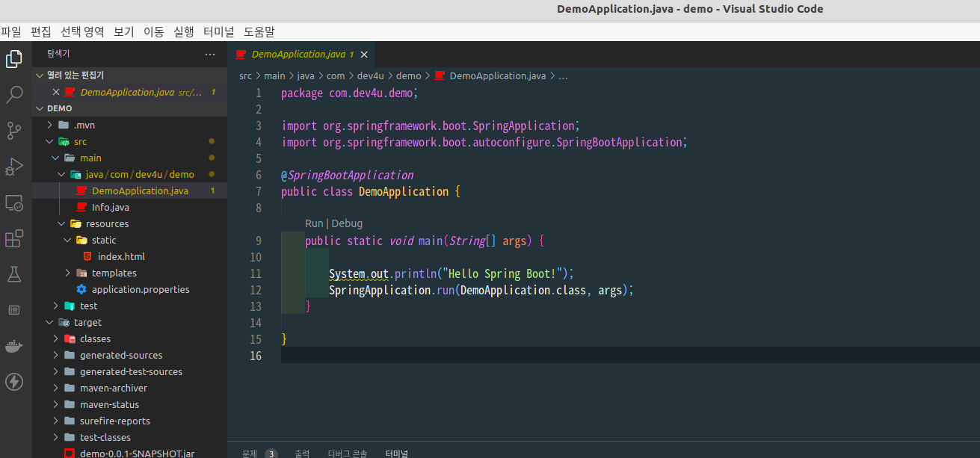
Task: Open the 편집 menu
Action: (x=41, y=31)
